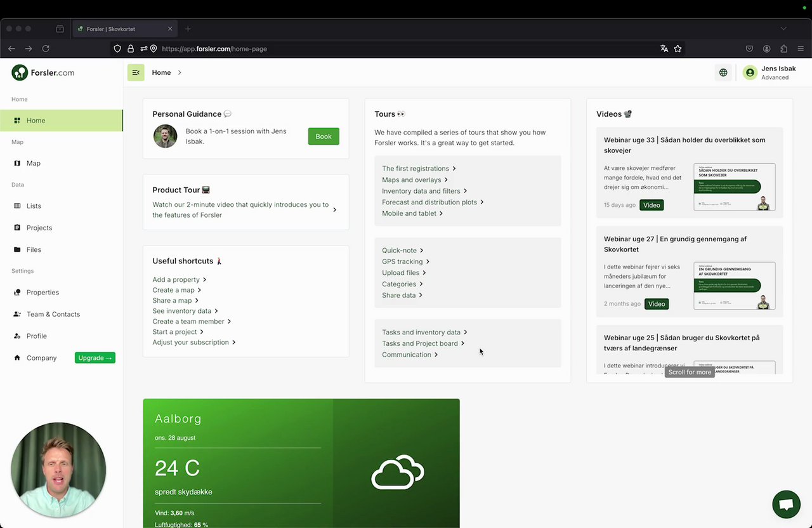The height and width of the screenshot is (528, 812).
Task: Start the Share data tour
Action: coord(402,295)
